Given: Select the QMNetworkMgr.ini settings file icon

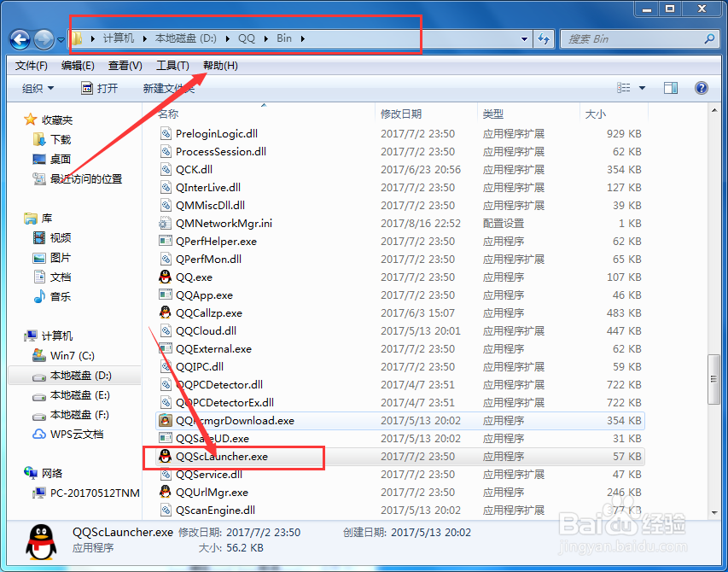Looking at the screenshot, I should [165, 224].
